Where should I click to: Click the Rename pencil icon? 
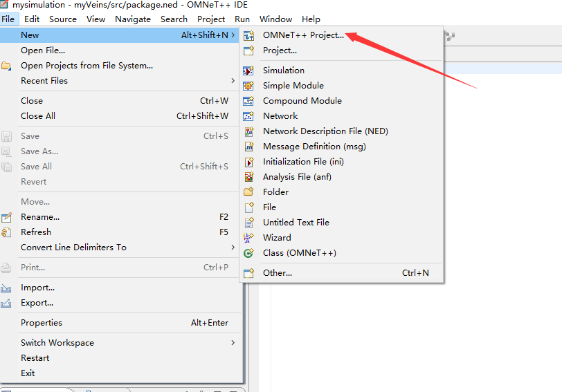[x=6, y=217]
